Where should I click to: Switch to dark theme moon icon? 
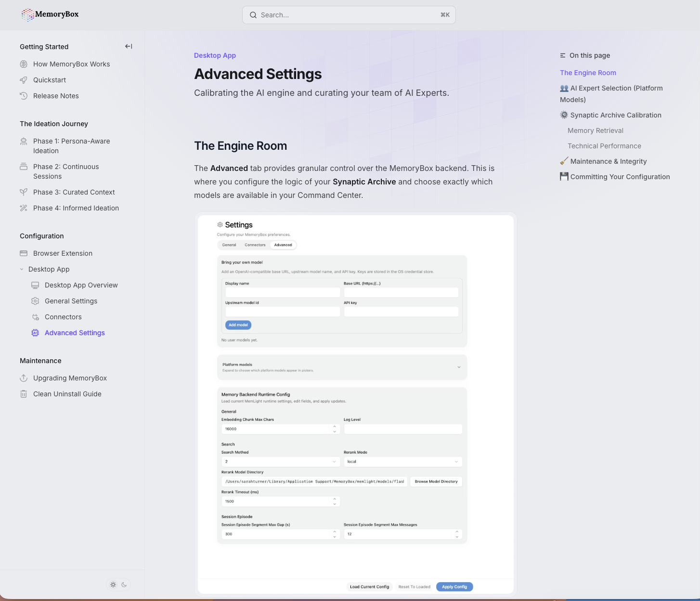pos(124,585)
